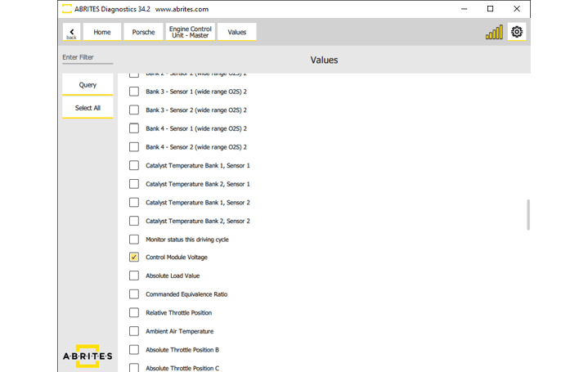Click the back arrow button
Image resolution: width=588 pixels, height=372 pixels.
(71, 32)
